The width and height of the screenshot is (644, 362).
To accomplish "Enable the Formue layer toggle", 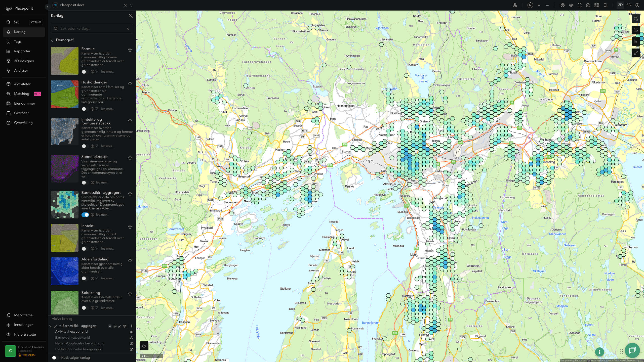I will (x=85, y=72).
